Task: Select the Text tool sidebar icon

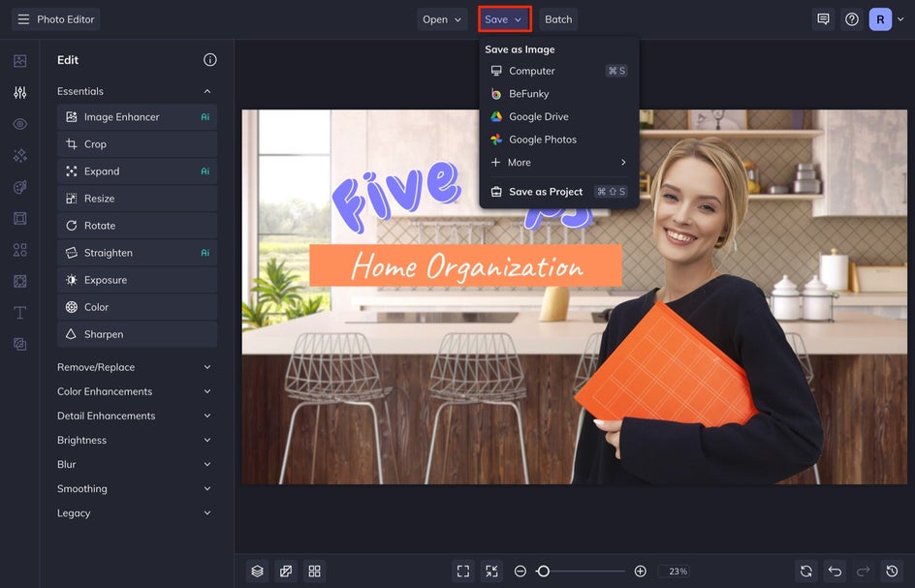Action: pos(19,313)
